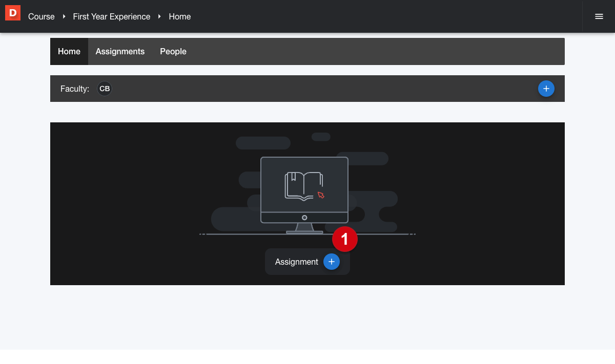Select the Home tab
This screenshot has width=615, height=364.
69,51
